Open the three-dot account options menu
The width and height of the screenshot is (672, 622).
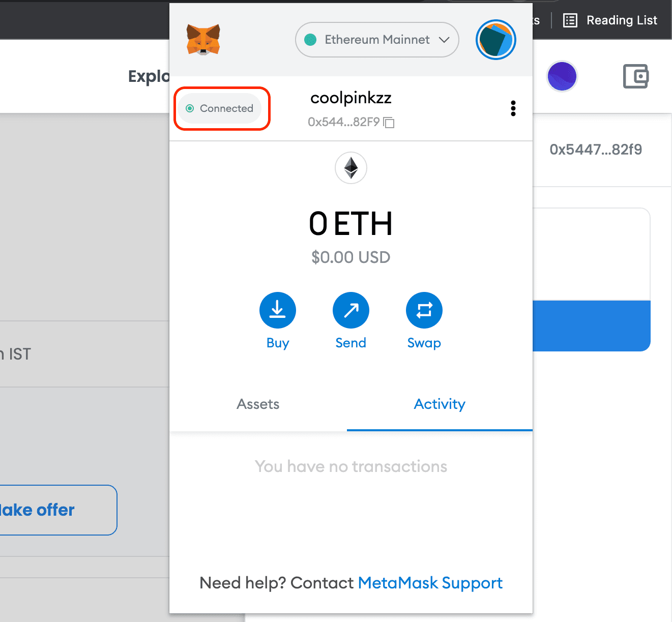pos(513,108)
